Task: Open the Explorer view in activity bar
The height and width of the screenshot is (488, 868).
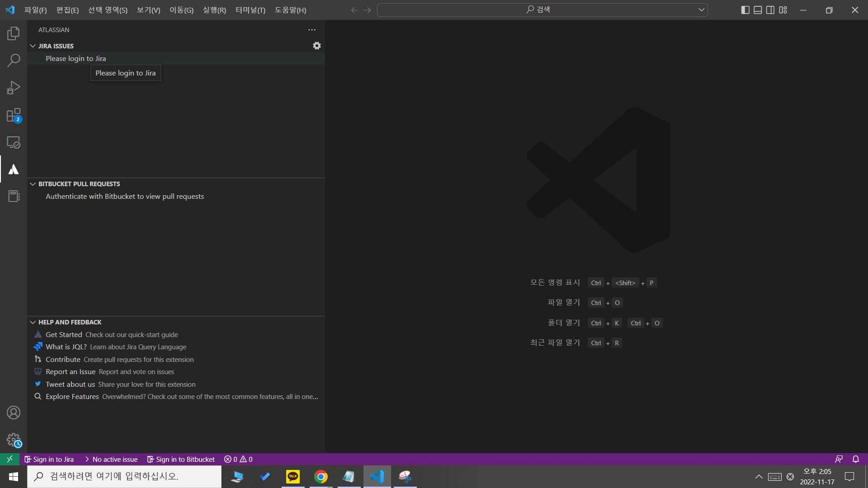Action: (14, 33)
